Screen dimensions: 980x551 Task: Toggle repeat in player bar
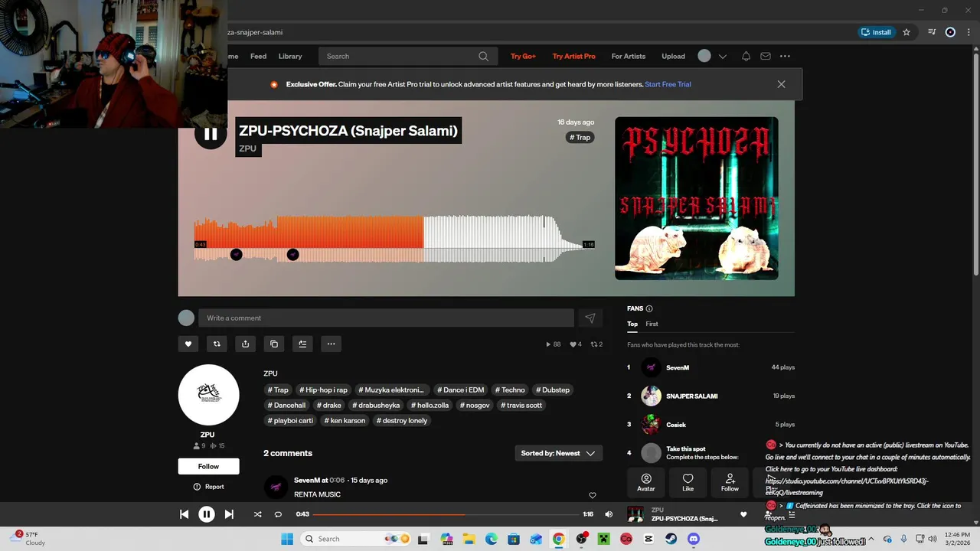[x=278, y=514]
